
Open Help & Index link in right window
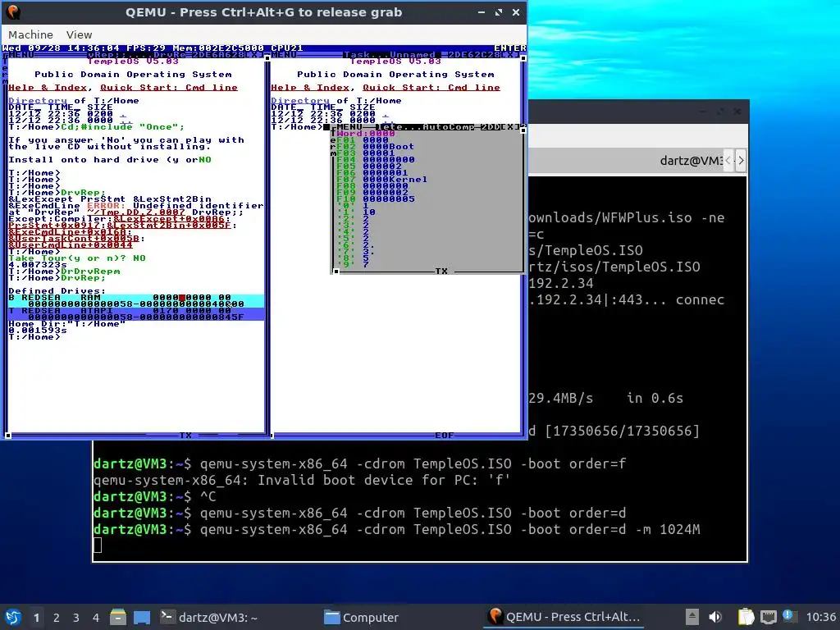tap(310, 87)
